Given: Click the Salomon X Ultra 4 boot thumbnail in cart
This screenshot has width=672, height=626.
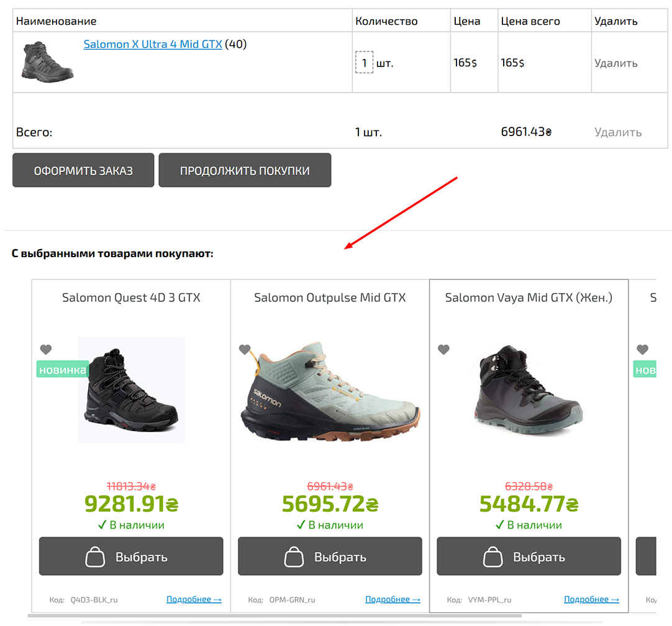Looking at the screenshot, I should pos(48,61).
